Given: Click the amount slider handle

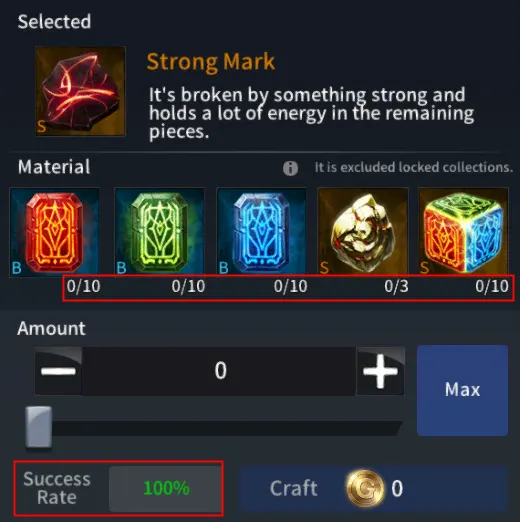Looking at the screenshot, I should click(x=39, y=427).
